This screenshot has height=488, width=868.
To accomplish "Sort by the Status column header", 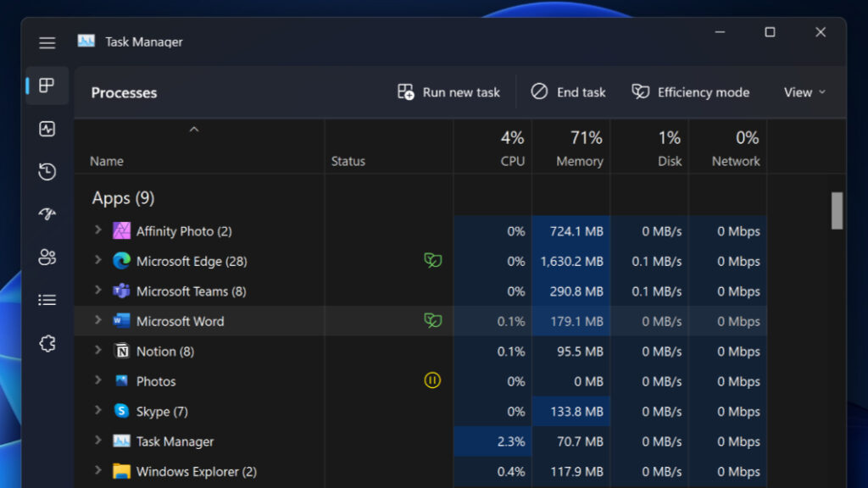I will [388, 147].
